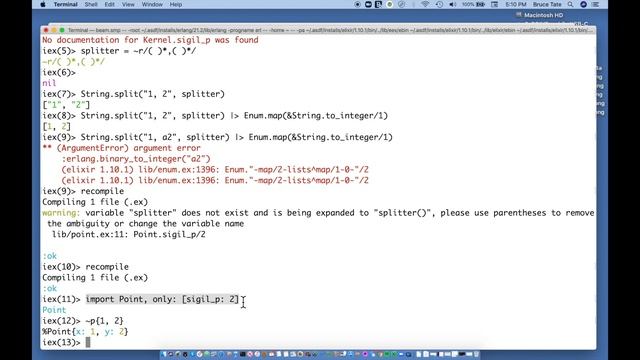Click the splitter regex assignment at iex(5)
This screenshot has width=640, height=360.
point(138,51)
